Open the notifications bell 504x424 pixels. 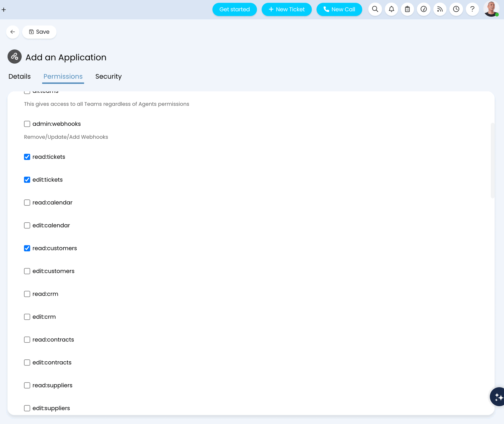[x=391, y=9]
